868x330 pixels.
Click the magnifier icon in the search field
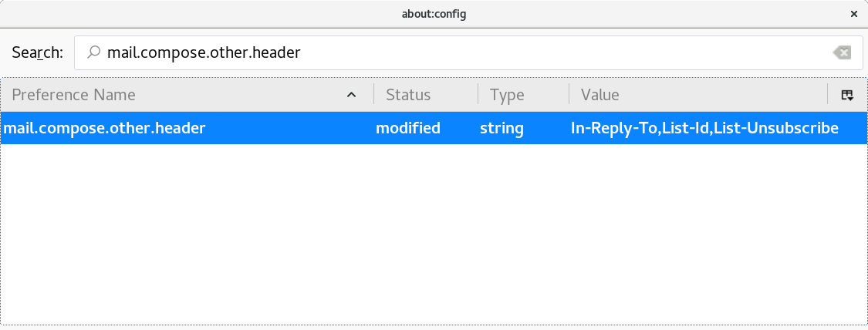point(94,52)
